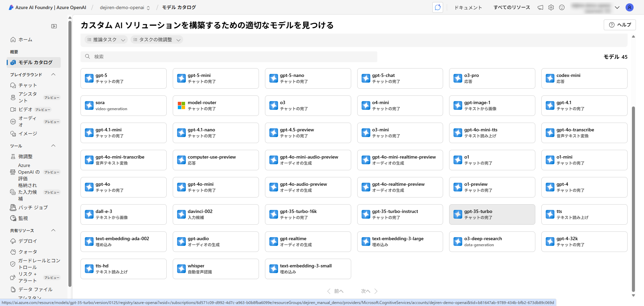The image size is (644, 306).
Task: Open リスク + アラート menu item
Action: point(34,277)
